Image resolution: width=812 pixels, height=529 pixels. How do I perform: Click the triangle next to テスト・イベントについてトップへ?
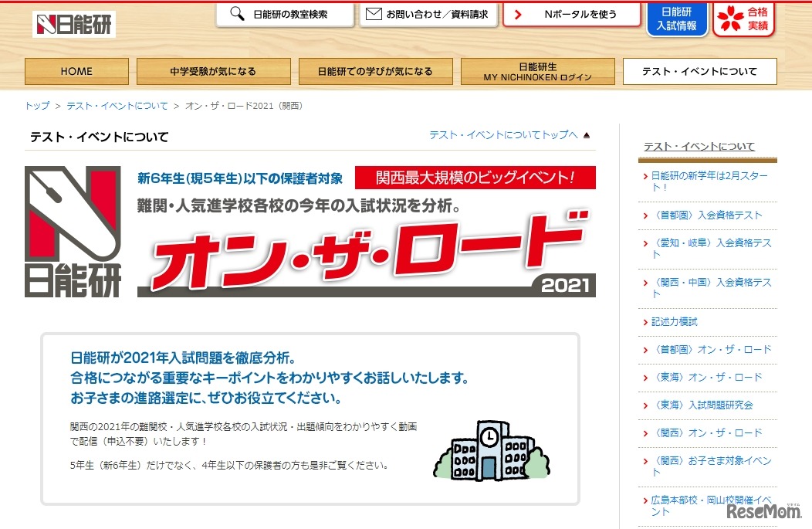point(587,135)
